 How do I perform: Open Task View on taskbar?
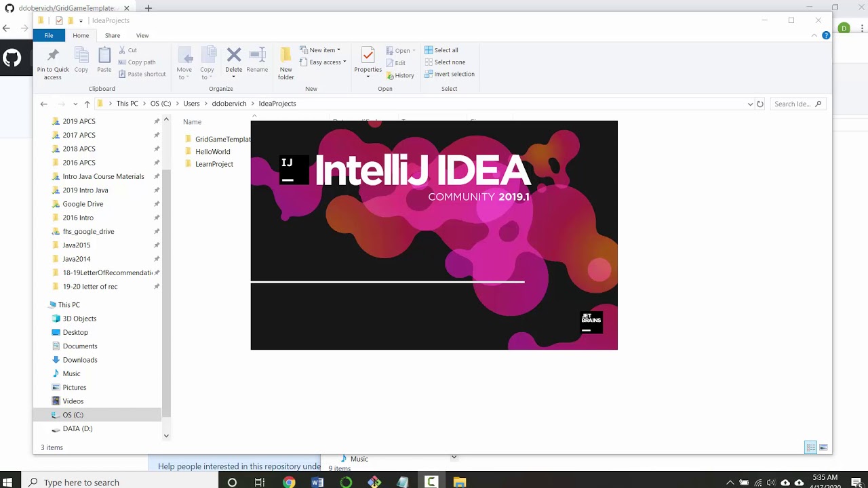click(260, 482)
